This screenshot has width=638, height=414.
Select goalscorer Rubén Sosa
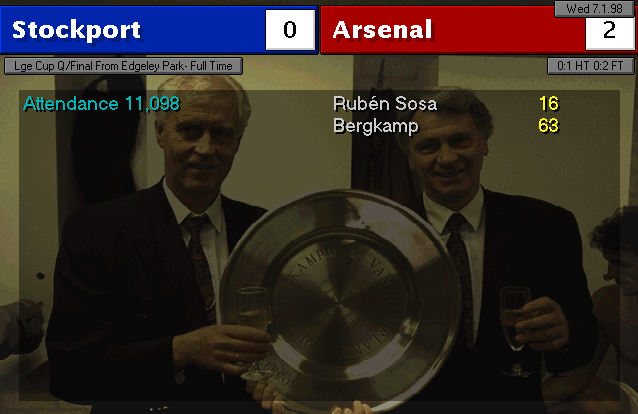[x=384, y=104]
